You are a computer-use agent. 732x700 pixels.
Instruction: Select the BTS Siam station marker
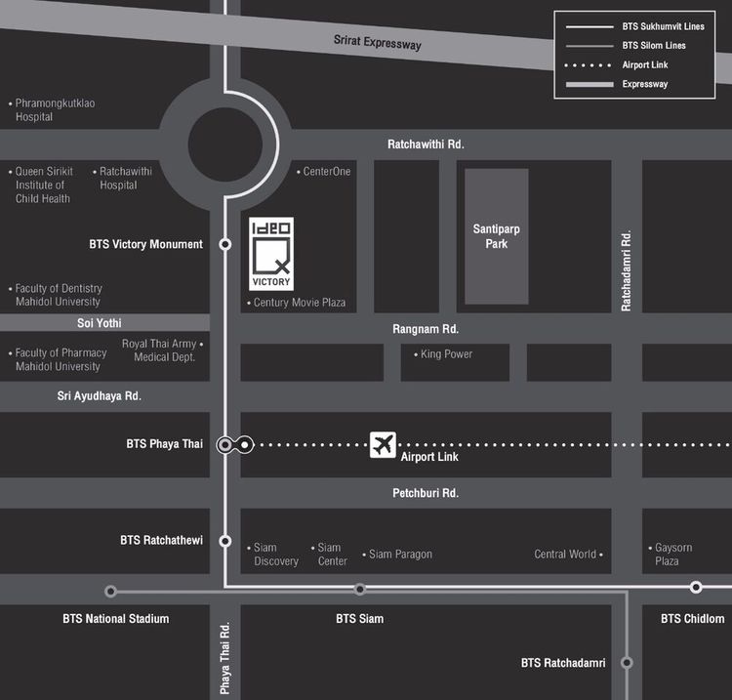pos(360,590)
